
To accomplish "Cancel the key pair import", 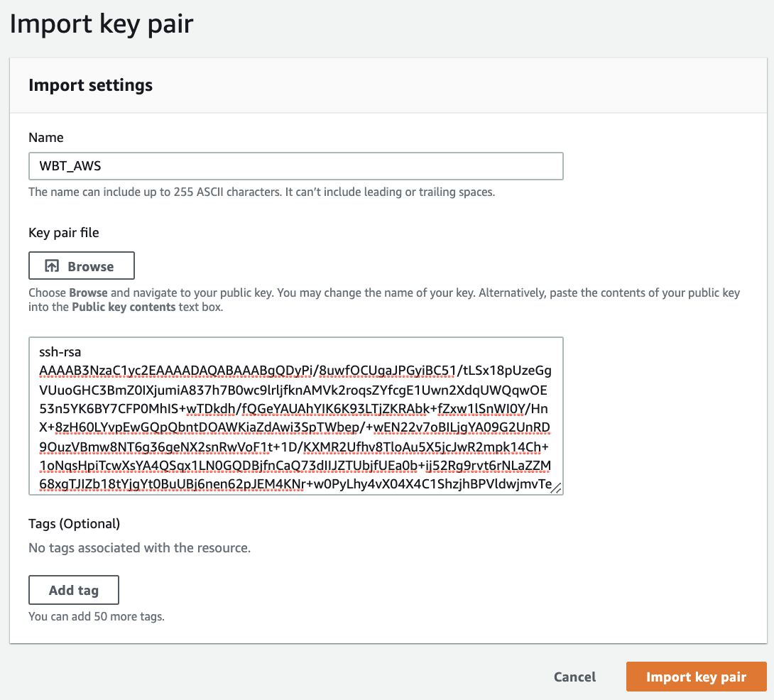I will tap(574, 677).
